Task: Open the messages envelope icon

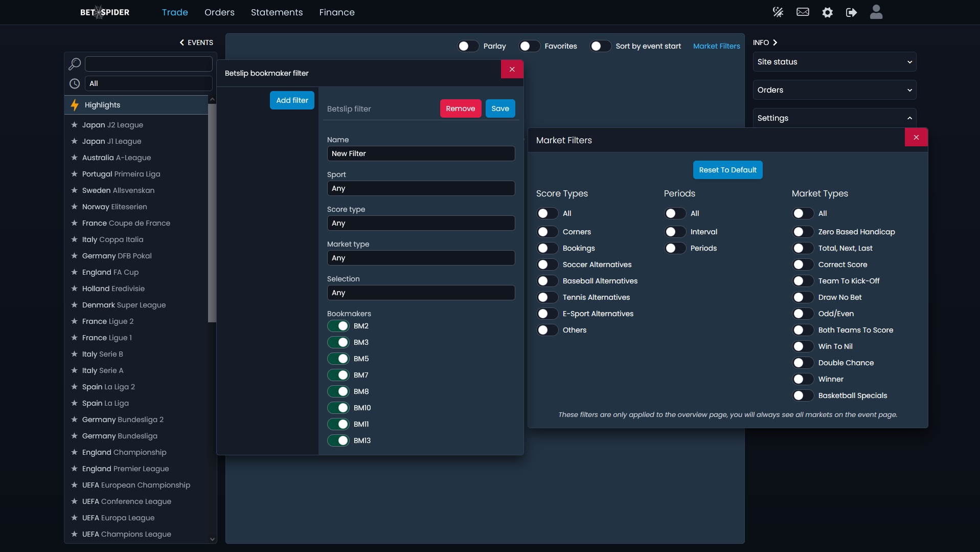Action: 803,12
